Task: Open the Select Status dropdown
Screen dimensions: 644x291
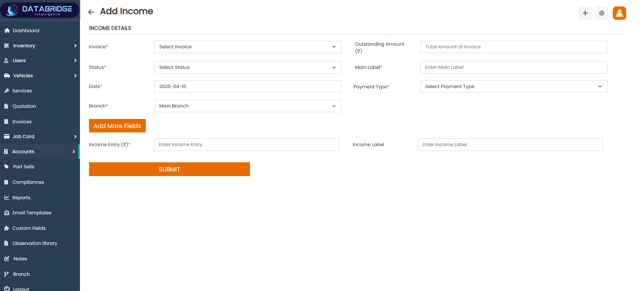Action: pos(248,67)
